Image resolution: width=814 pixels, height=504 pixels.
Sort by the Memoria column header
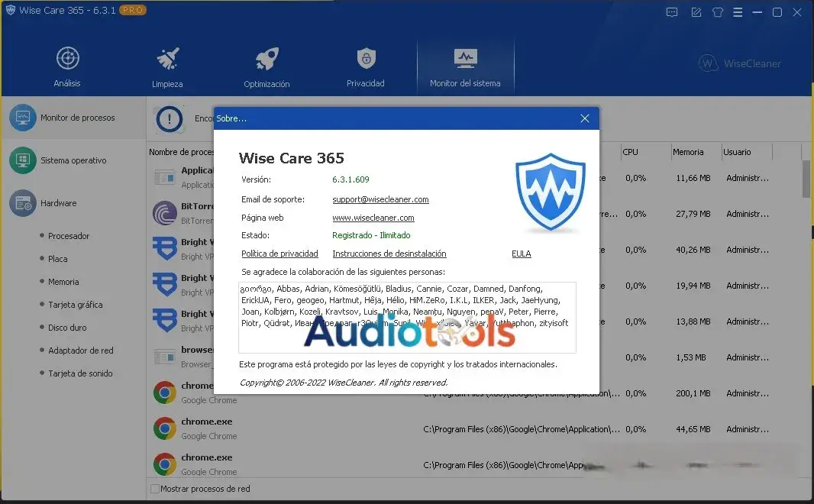point(688,152)
